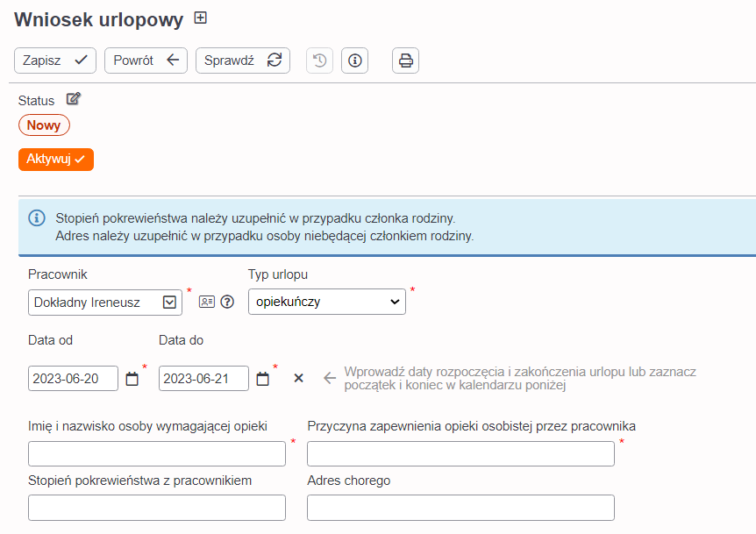Save the form with Zapisz button
The width and height of the screenshot is (756, 534).
55,61
